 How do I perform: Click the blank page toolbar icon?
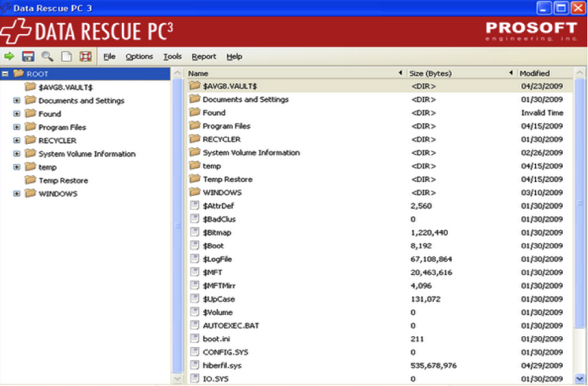(x=66, y=57)
